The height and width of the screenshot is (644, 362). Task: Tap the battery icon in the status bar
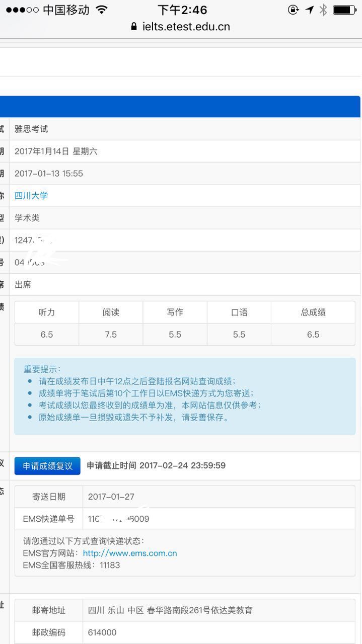pyautogui.click(x=344, y=10)
